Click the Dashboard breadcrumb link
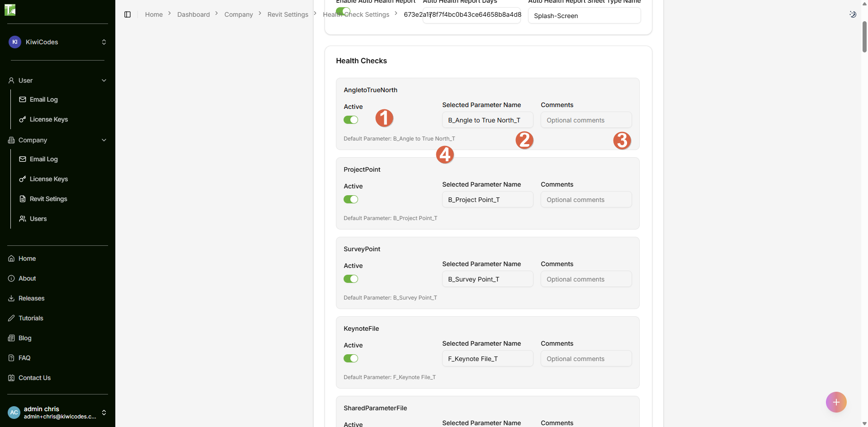 (x=193, y=14)
